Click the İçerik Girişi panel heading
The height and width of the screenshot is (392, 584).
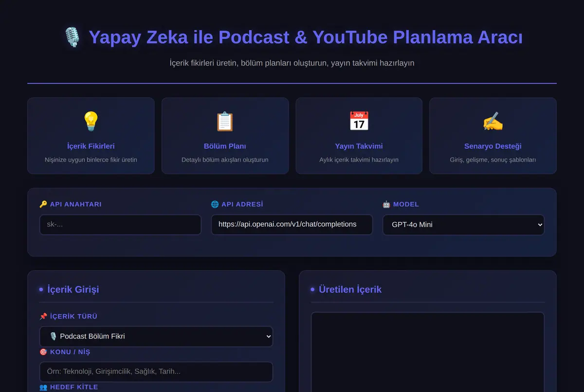[x=73, y=289]
